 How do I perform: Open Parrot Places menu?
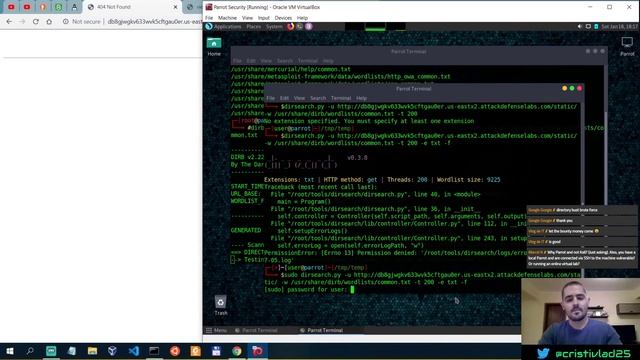[x=253, y=27]
